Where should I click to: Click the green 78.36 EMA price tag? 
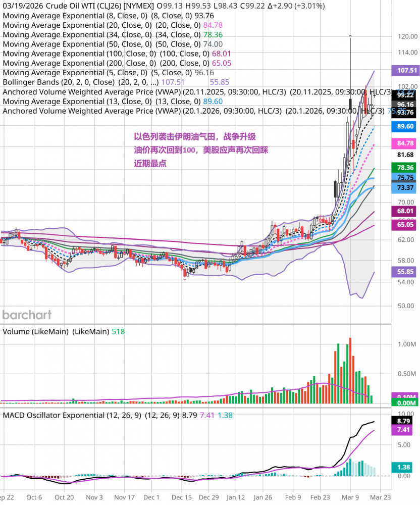coord(405,168)
